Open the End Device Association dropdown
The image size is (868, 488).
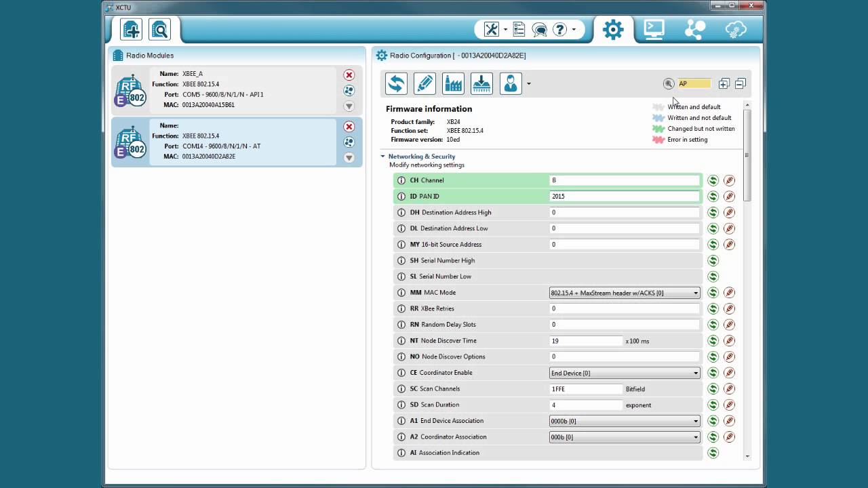coord(624,421)
